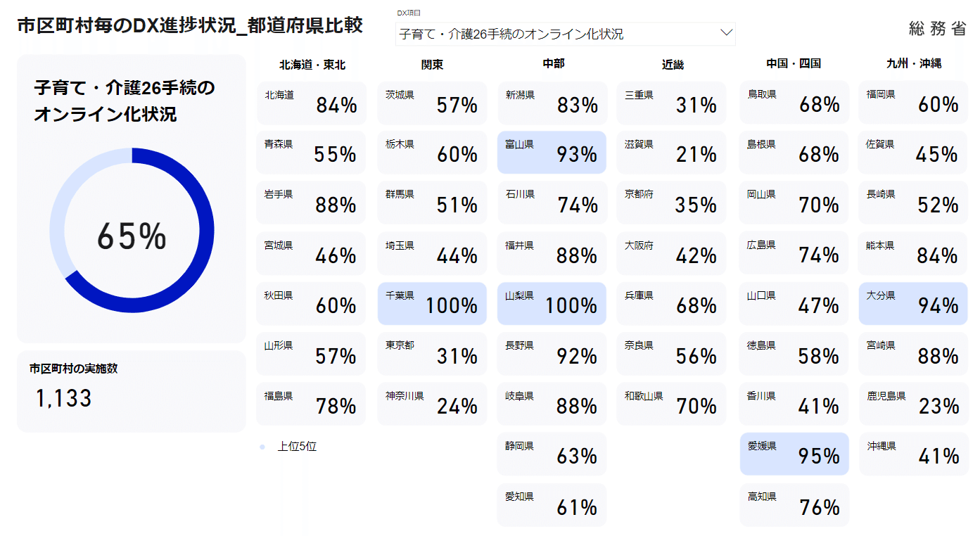Image resolution: width=980 pixels, height=536 pixels.
Task: Click the 関東 region column header
Action: coord(432,65)
